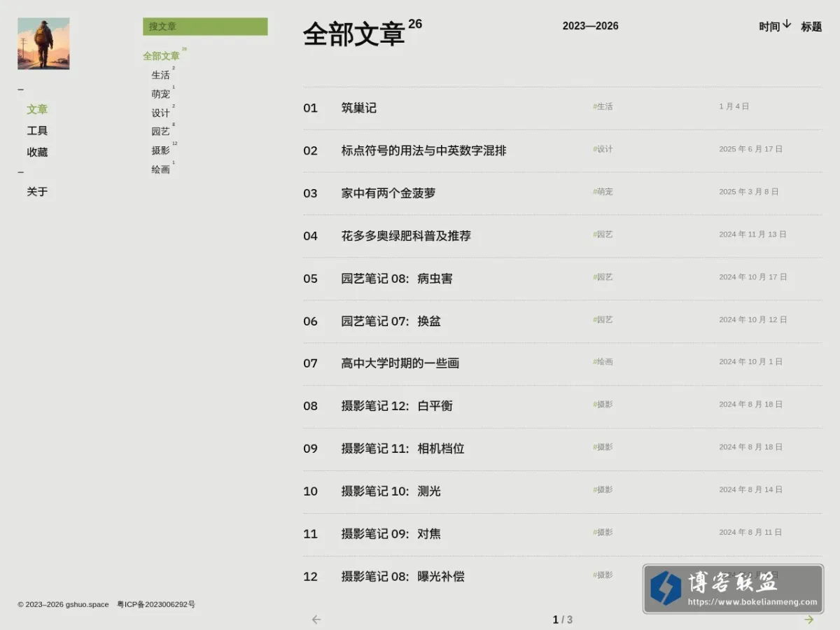This screenshot has width=840, height=630.
Task: Sort articles by 标题
Action: point(811,27)
